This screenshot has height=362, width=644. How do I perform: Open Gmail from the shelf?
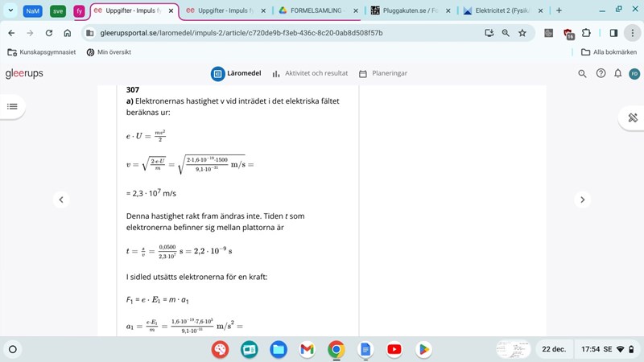[307, 349]
